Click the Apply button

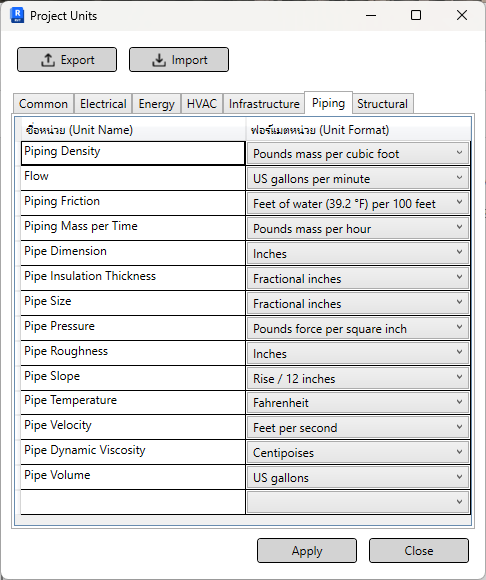click(x=307, y=550)
